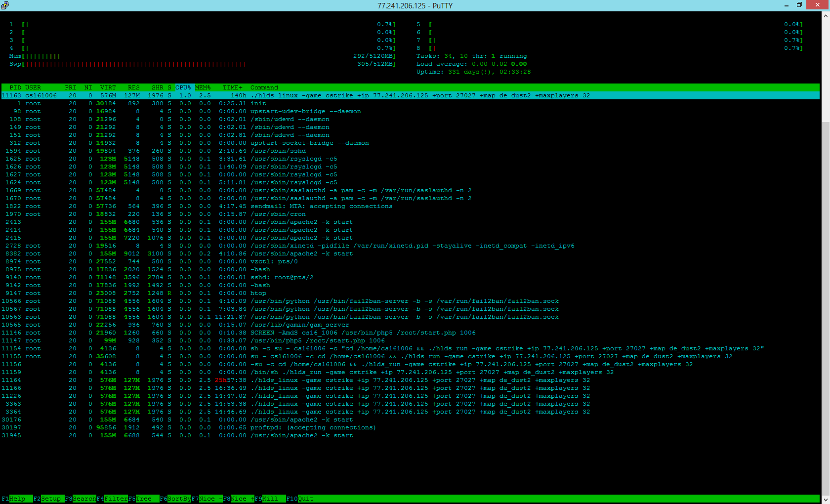Select process 11147 php5 start.php row
The width and height of the screenshot is (830, 504).
click(x=410, y=340)
